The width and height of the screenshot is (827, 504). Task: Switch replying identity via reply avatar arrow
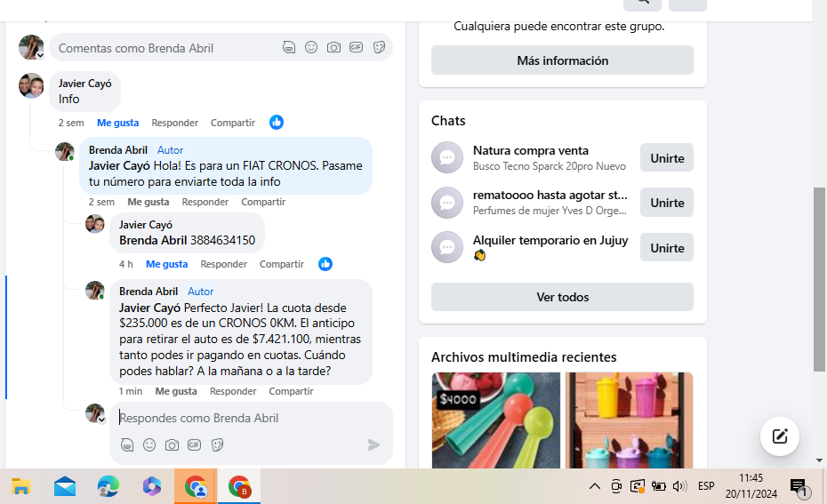(x=101, y=420)
